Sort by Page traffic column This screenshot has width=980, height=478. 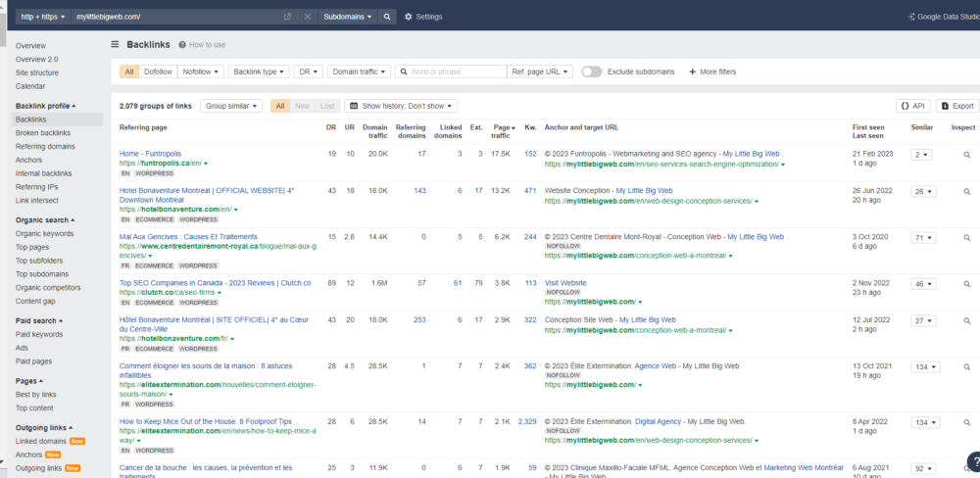coord(504,131)
